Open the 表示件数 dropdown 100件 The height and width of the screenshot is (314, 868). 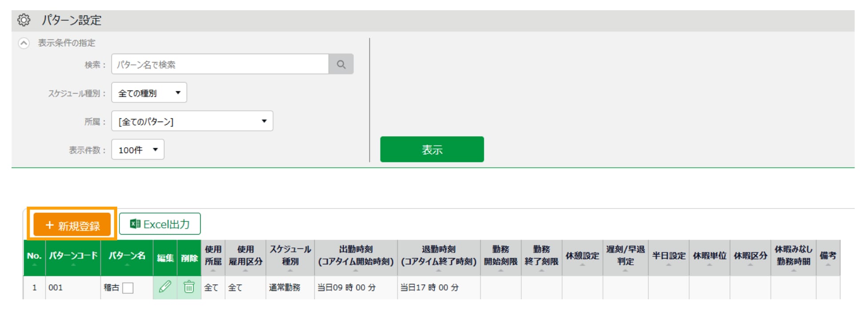pyautogui.click(x=138, y=149)
